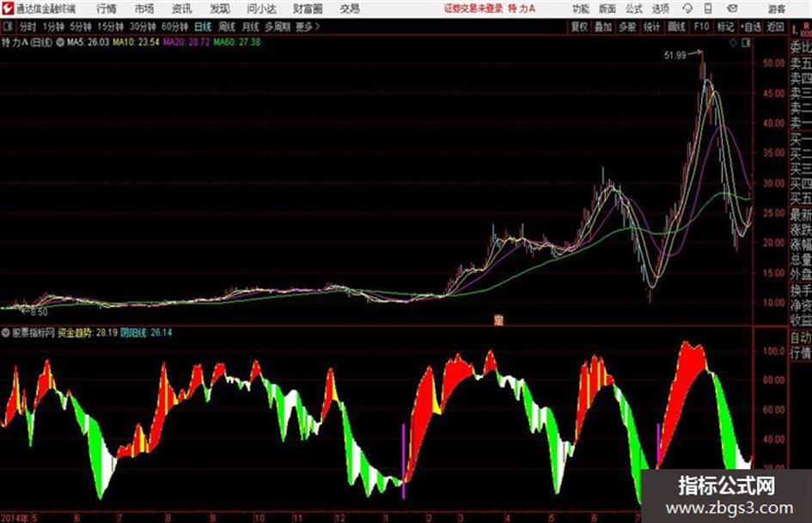Open the 财富圈 menu
Image resolution: width=812 pixels, height=523 pixels.
point(308,9)
